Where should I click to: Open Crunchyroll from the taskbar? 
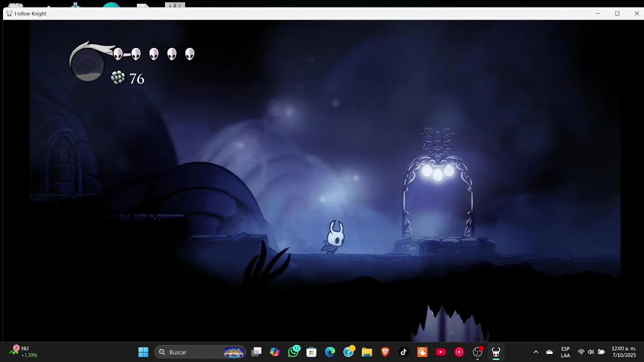point(422,352)
